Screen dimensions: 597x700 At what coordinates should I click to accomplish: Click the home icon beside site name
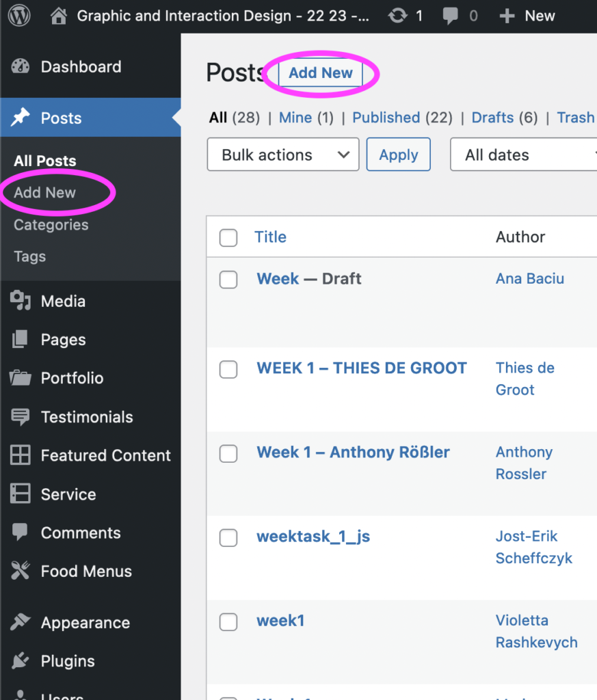(59, 16)
